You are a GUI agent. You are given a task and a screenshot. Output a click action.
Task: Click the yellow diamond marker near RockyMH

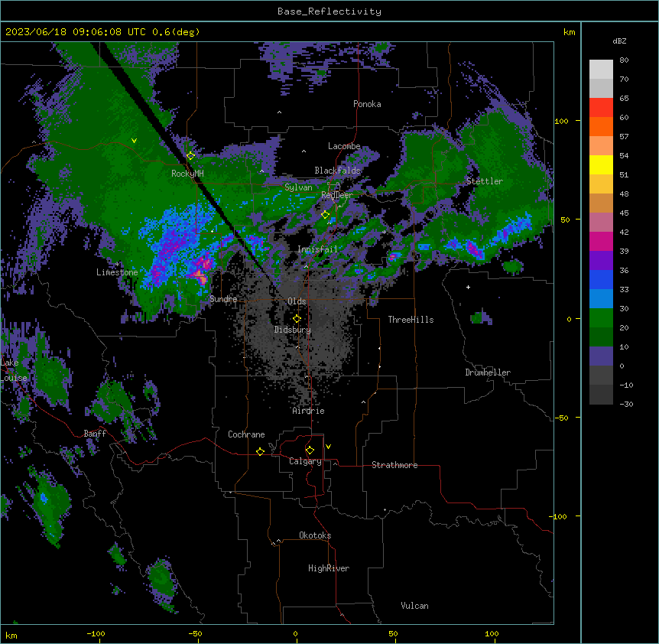pyautogui.click(x=190, y=156)
